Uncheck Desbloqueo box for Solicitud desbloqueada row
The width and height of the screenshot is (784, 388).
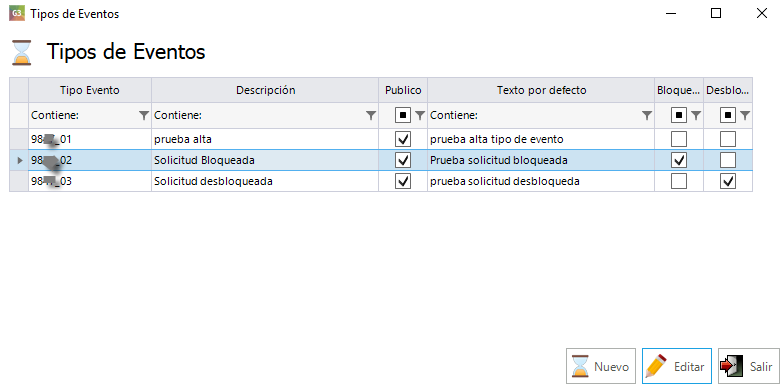tap(728, 181)
